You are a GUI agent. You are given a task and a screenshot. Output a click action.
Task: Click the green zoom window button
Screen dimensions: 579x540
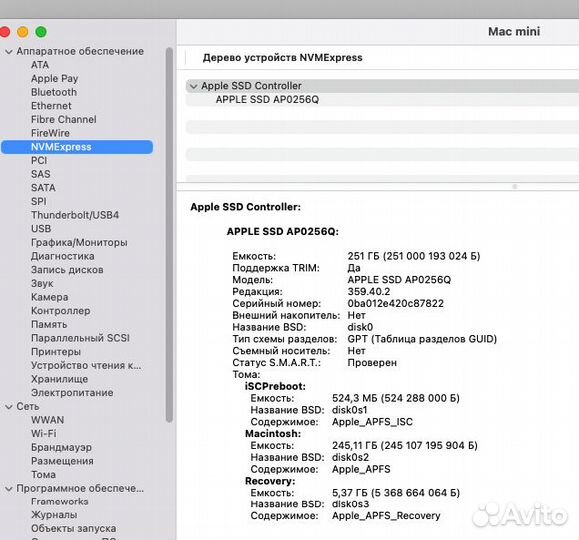pos(41,32)
